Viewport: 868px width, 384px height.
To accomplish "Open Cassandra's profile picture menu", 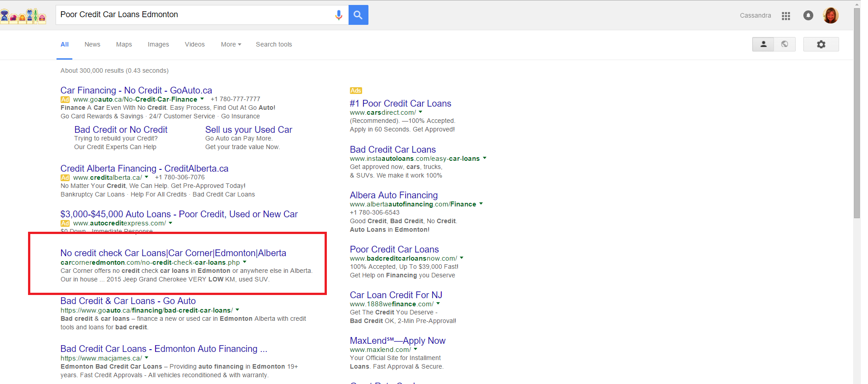I will [x=831, y=15].
